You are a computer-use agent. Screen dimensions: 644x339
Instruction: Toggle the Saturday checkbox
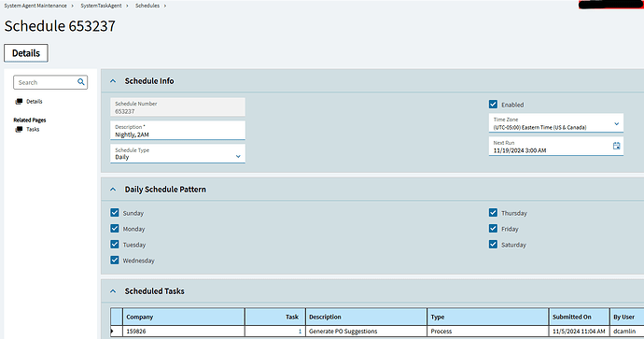494,245
